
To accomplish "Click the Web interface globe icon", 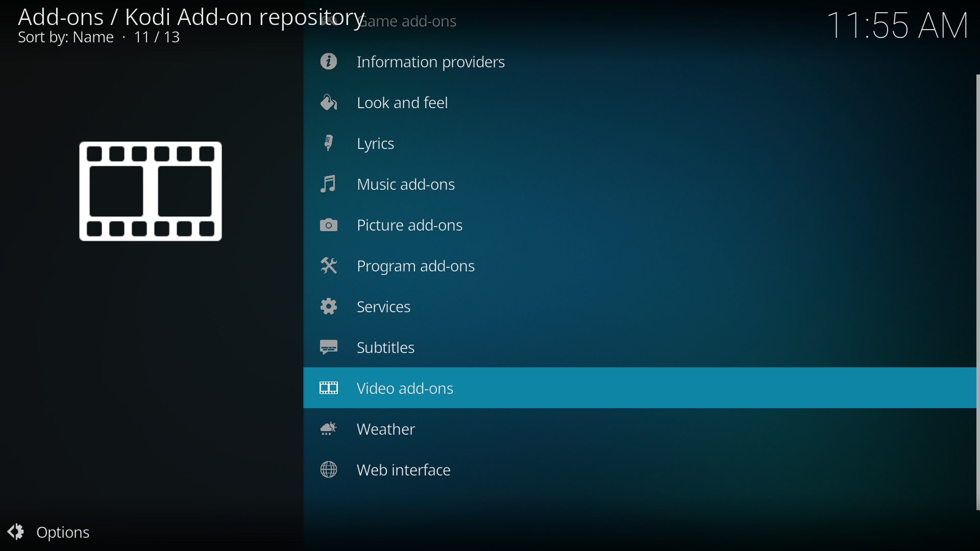I will [329, 470].
